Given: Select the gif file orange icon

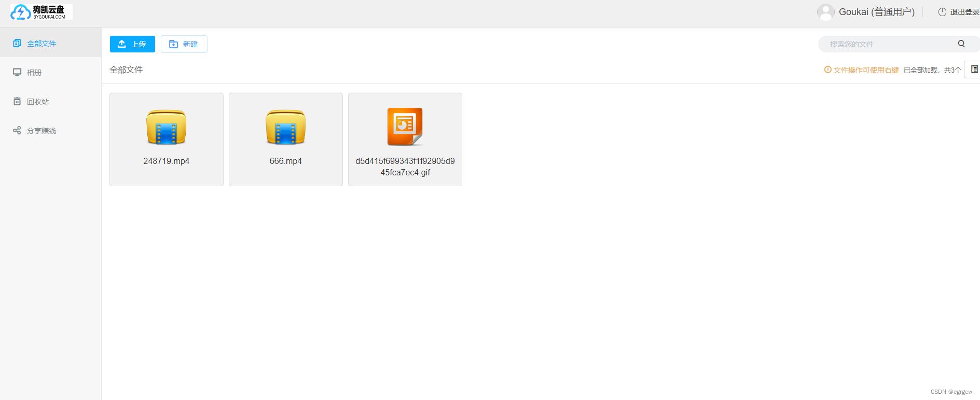Looking at the screenshot, I should pyautogui.click(x=405, y=127).
